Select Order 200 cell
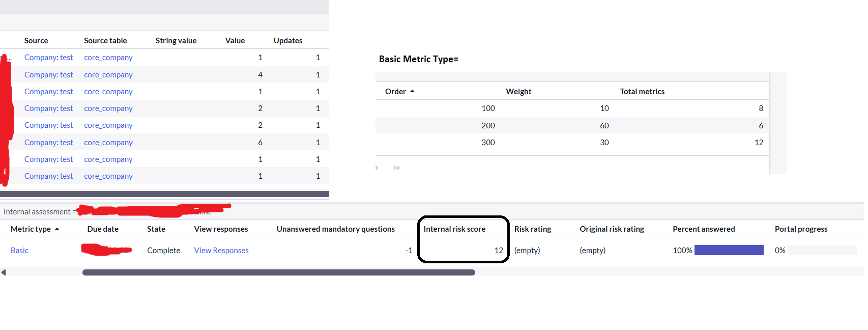868x330 pixels. 488,125
